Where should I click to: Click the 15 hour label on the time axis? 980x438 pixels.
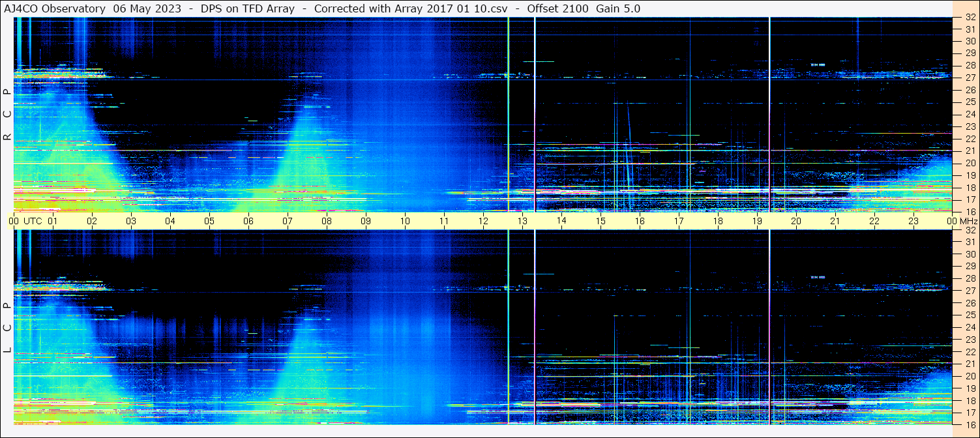click(x=601, y=221)
